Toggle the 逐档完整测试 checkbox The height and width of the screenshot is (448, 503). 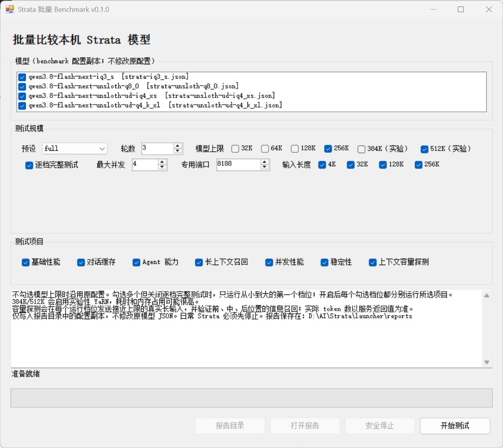[x=29, y=165]
